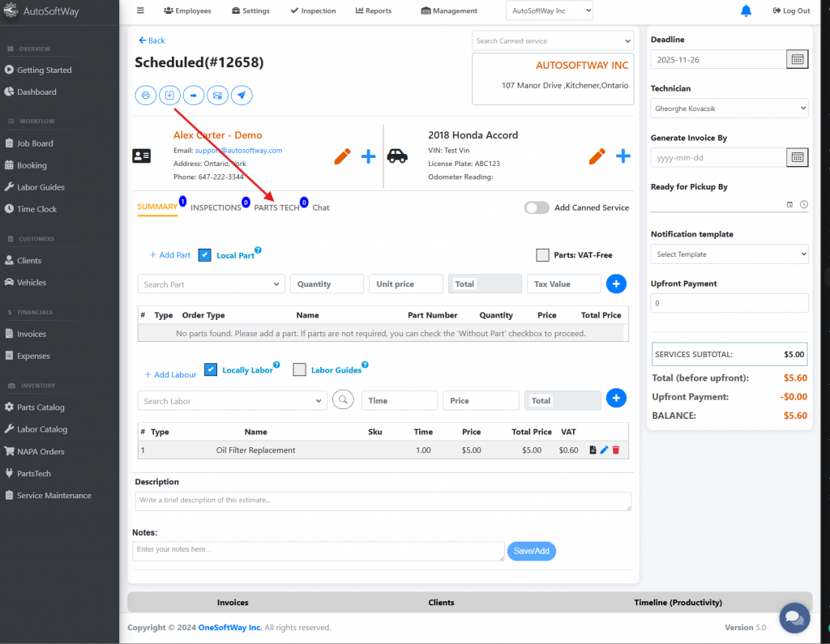
Task: Click the magnifier icon beside Search Labor
Action: pos(344,400)
